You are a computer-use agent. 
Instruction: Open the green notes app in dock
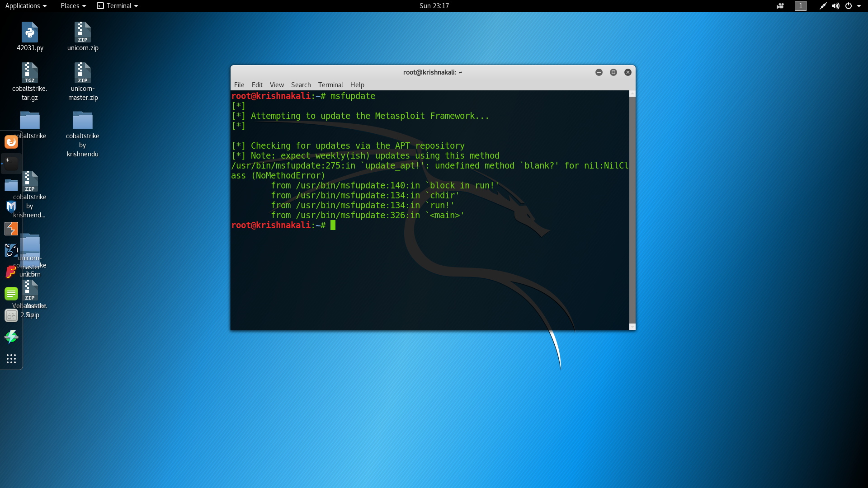tap(11, 294)
